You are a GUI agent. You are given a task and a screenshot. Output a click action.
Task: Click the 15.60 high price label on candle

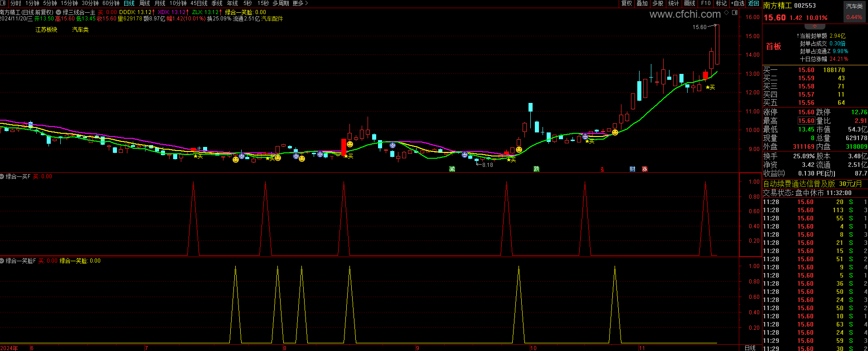point(699,27)
